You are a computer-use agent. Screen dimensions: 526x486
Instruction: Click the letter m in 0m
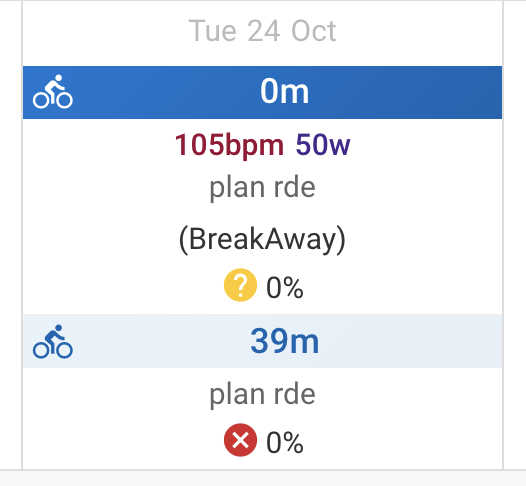[x=296, y=93]
